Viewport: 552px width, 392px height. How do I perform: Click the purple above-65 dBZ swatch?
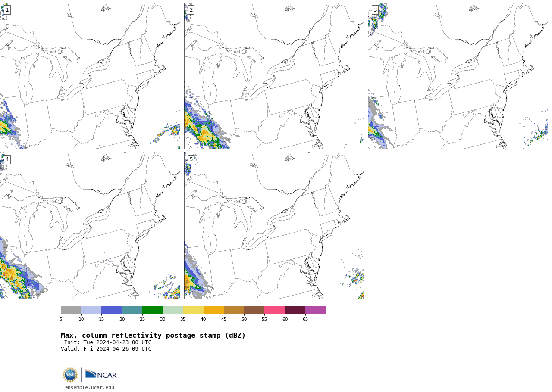(315, 310)
